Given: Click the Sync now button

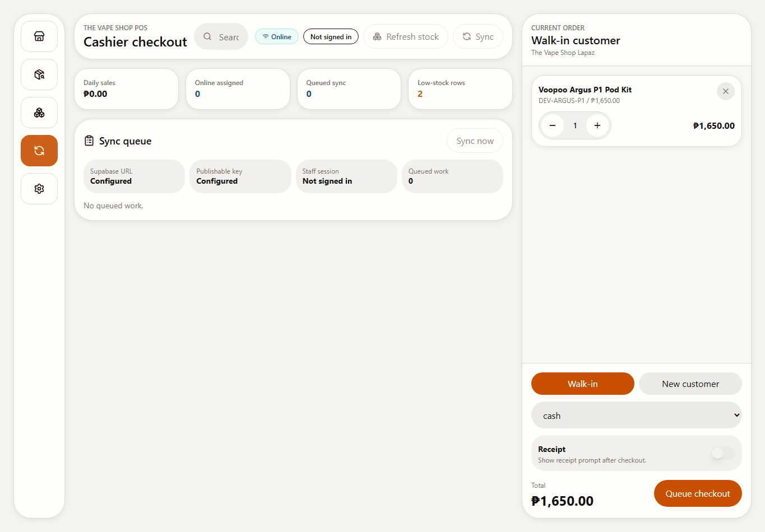Looking at the screenshot, I should (x=475, y=141).
